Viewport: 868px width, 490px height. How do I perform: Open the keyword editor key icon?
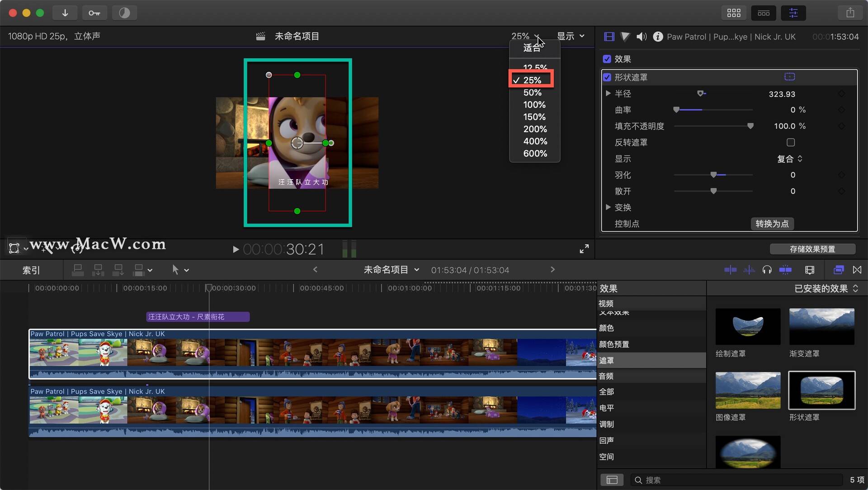(x=94, y=13)
